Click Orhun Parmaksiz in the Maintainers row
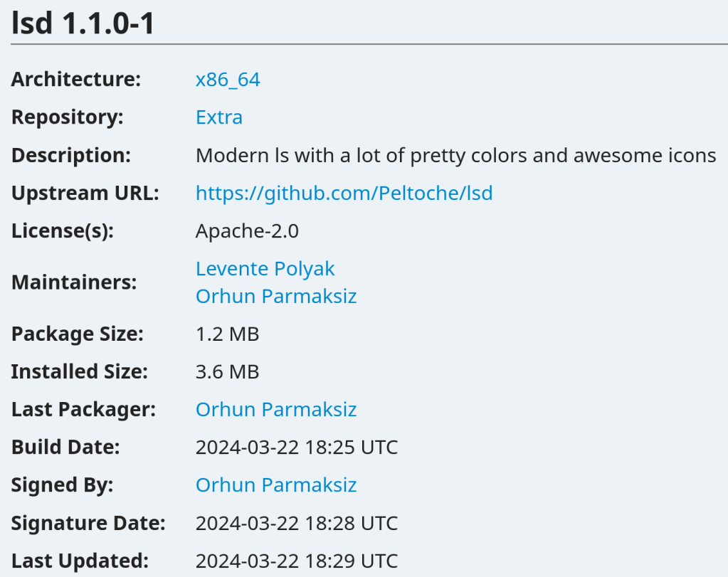Image resolution: width=728 pixels, height=577 pixels. pyautogui.click(x=276, y=296)
